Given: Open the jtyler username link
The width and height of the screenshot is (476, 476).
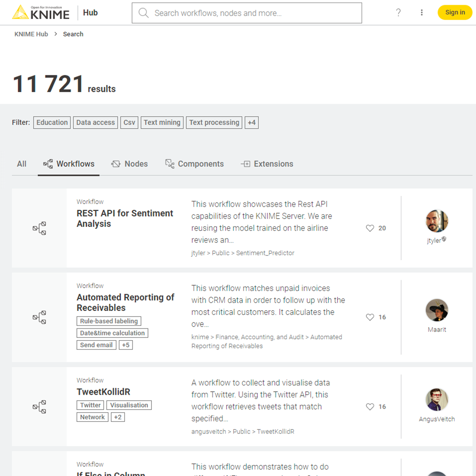Looking at the screenshot, I should pyautogui.click(x=434, y=241).
